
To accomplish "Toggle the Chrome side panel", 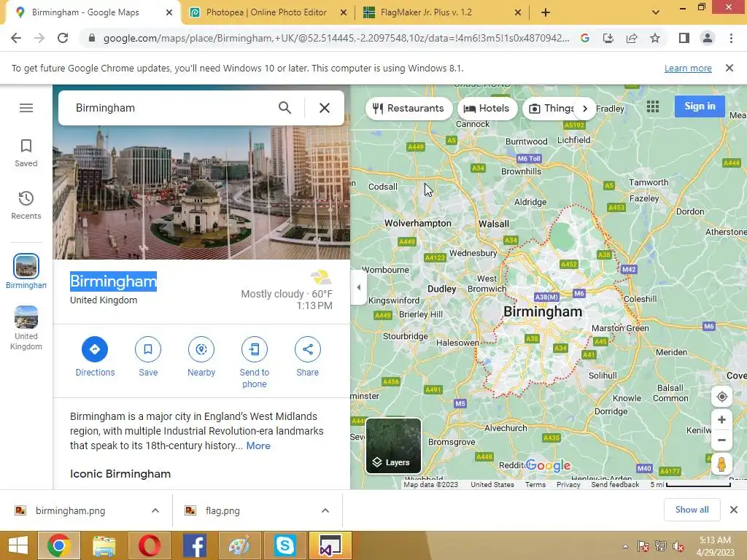I will tap(684, 38).
